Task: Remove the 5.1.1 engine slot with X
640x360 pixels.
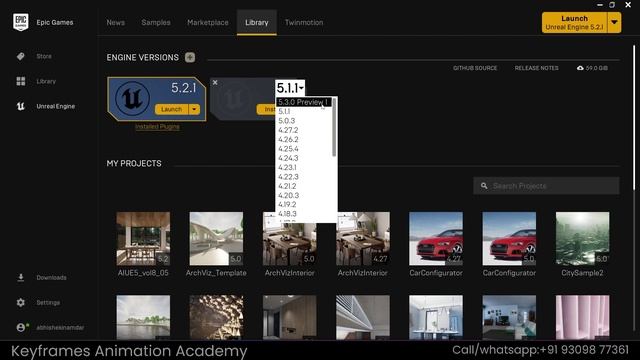Action: 215,82
